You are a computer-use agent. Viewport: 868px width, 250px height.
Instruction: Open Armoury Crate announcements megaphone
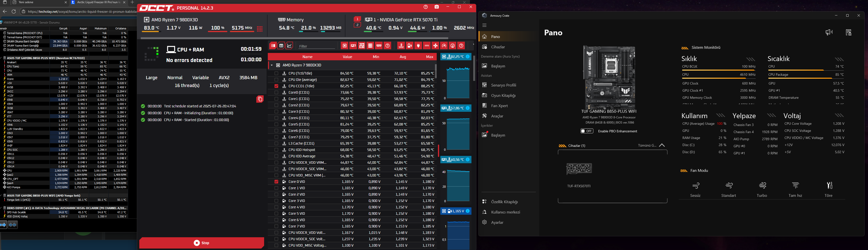(829, 32)
